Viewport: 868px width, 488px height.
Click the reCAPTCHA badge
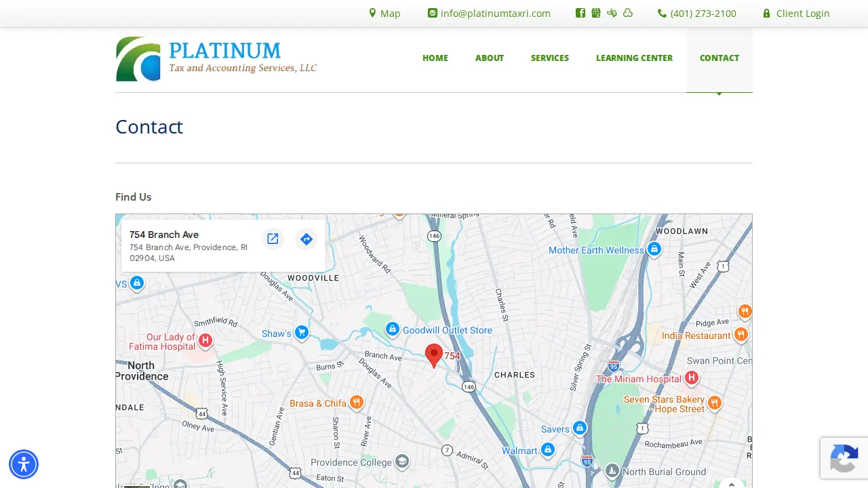point(844,458)
